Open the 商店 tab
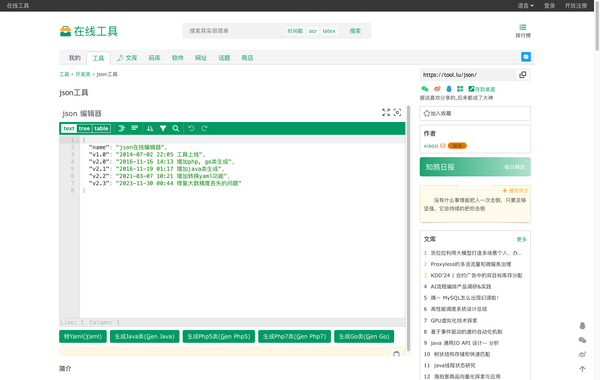This screenshot has width=600, height=380. click(x=247, y=58)
